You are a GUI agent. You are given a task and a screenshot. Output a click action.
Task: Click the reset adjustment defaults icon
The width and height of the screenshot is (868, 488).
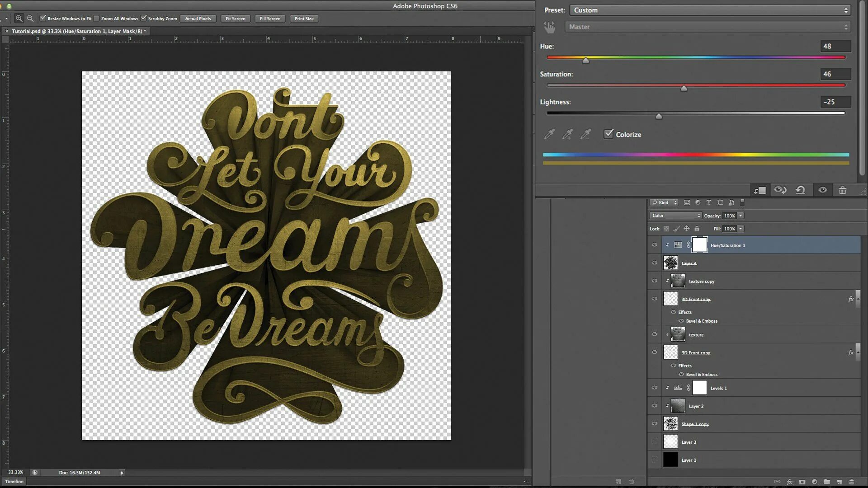pyautogui.click(x=800, y=190)
